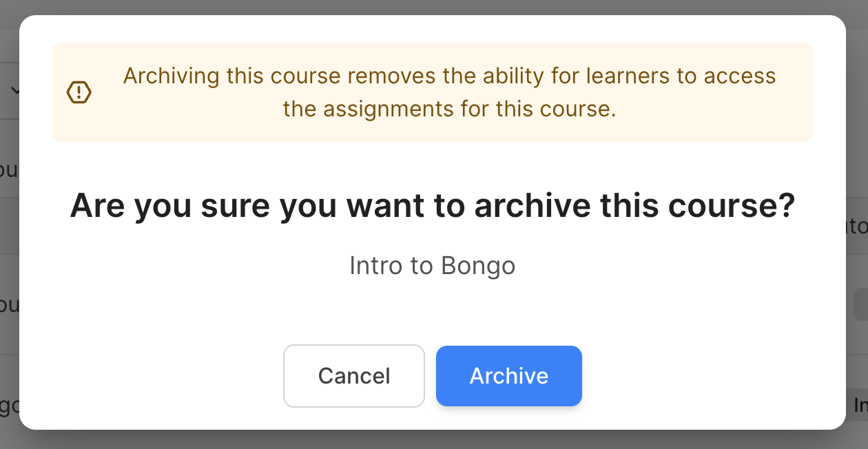The height and width of the screenshot is (449, 868).
Task: Click the archive confirmation heading text
Action: click(433, 205)
